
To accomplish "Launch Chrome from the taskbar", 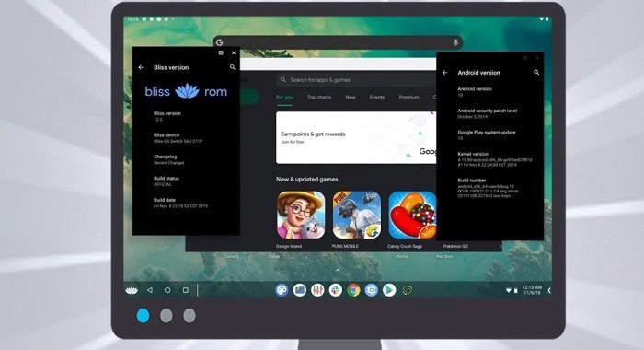I will click(x=353, y=290).
